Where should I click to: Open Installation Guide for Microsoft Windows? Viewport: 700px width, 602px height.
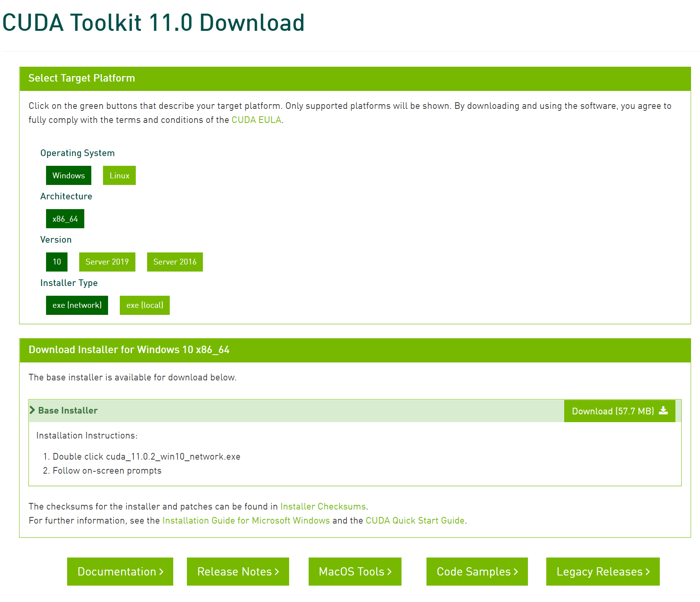tap(246, 520)
